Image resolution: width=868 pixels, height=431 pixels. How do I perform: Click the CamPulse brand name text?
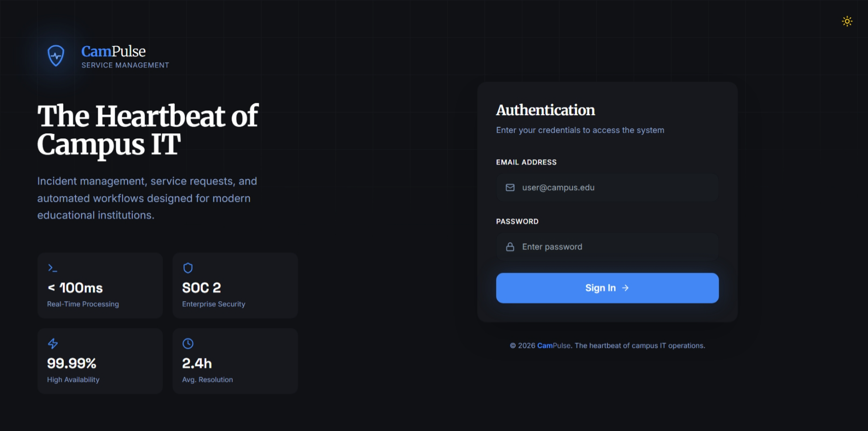[x=114, y=51]
